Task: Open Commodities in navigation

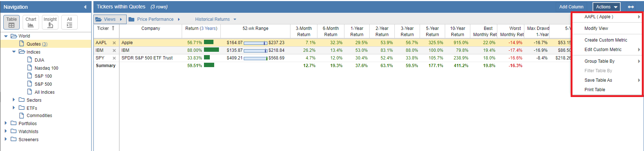Action: tap(39, 116)
